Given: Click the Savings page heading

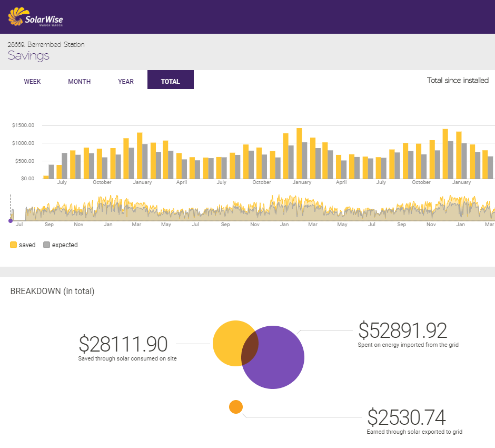Looking at the screenshot, I should point(28,56).
